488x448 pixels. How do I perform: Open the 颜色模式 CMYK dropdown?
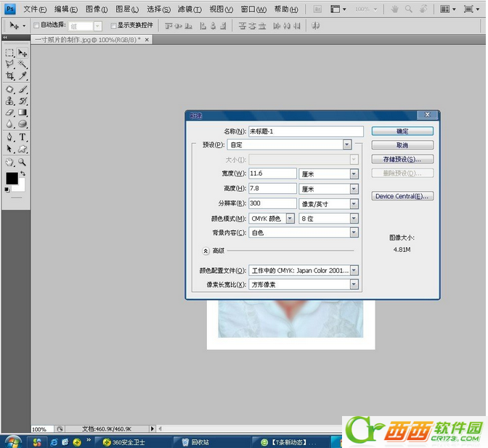point(290,218)
